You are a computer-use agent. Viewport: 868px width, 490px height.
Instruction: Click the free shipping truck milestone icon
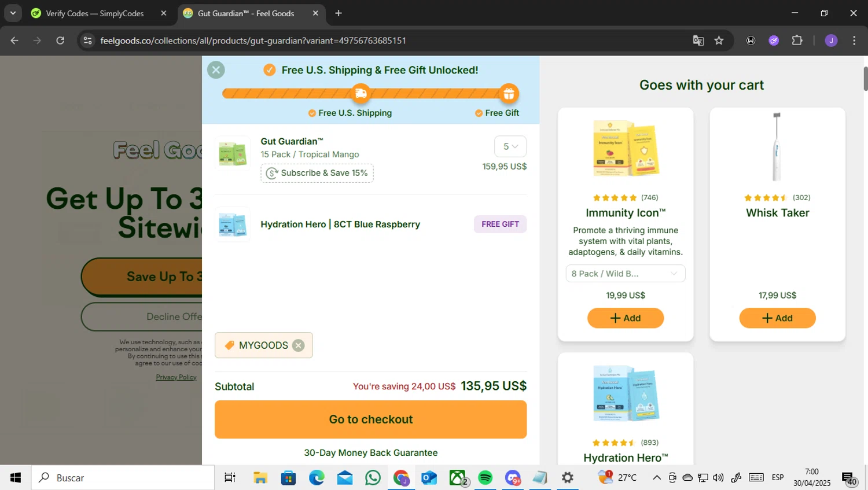coord(361,93)
